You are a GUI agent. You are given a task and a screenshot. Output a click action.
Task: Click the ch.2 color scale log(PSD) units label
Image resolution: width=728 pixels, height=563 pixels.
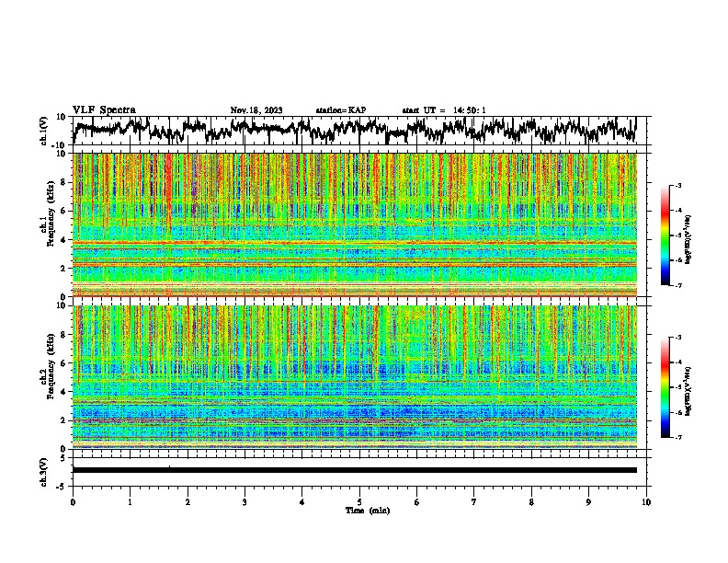point(688,389)
